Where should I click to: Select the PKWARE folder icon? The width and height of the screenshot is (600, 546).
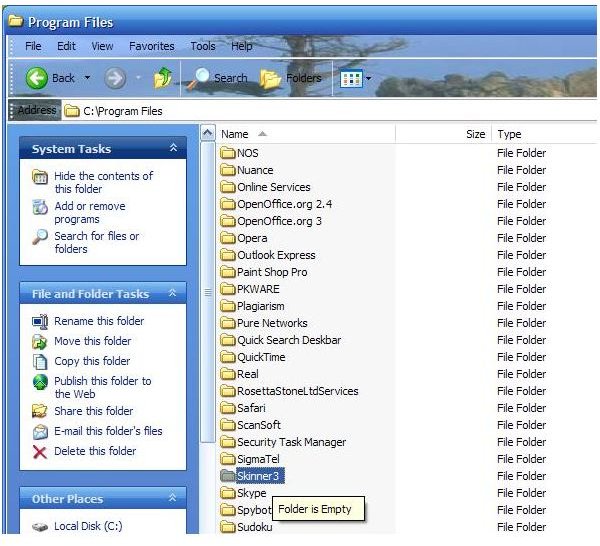228,289
